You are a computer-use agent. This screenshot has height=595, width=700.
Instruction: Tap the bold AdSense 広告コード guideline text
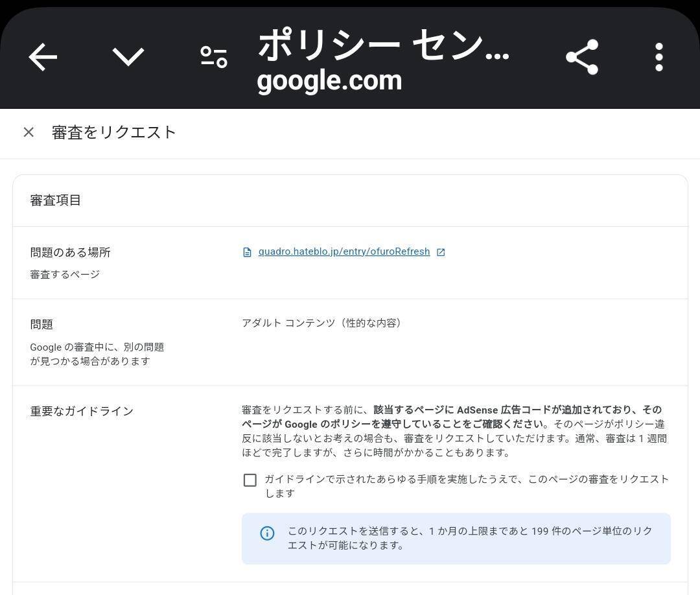point(451,417)
